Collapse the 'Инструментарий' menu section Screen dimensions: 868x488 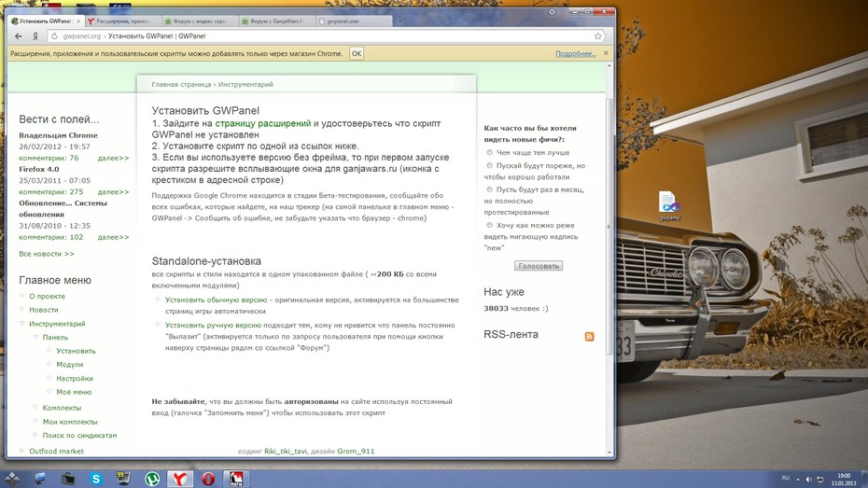(22, 323)
